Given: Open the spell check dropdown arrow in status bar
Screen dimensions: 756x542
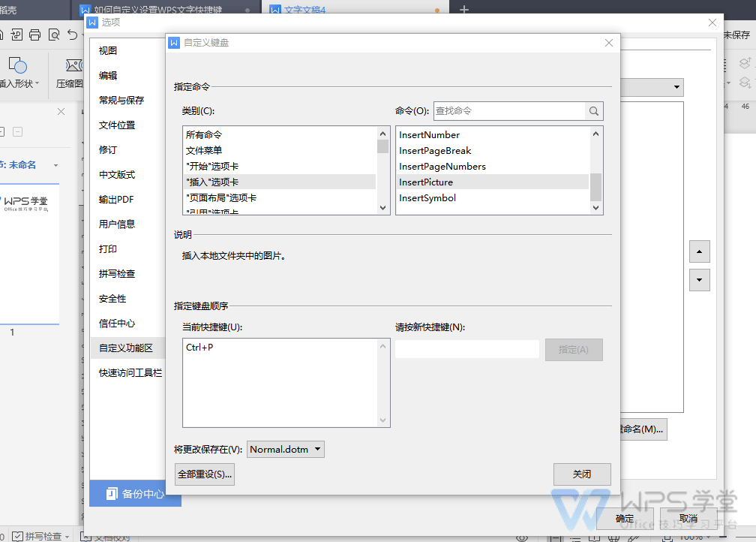Looking at the screenshot, I should (x=67, y=537).
